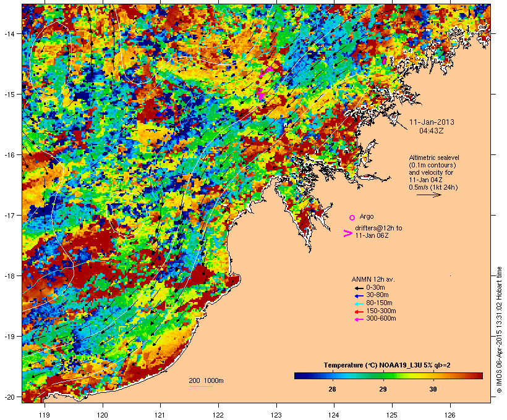Click the 0.5m/s velocity scale arrow
Viewport: 507px width, 420px height.
coord(428,195)
